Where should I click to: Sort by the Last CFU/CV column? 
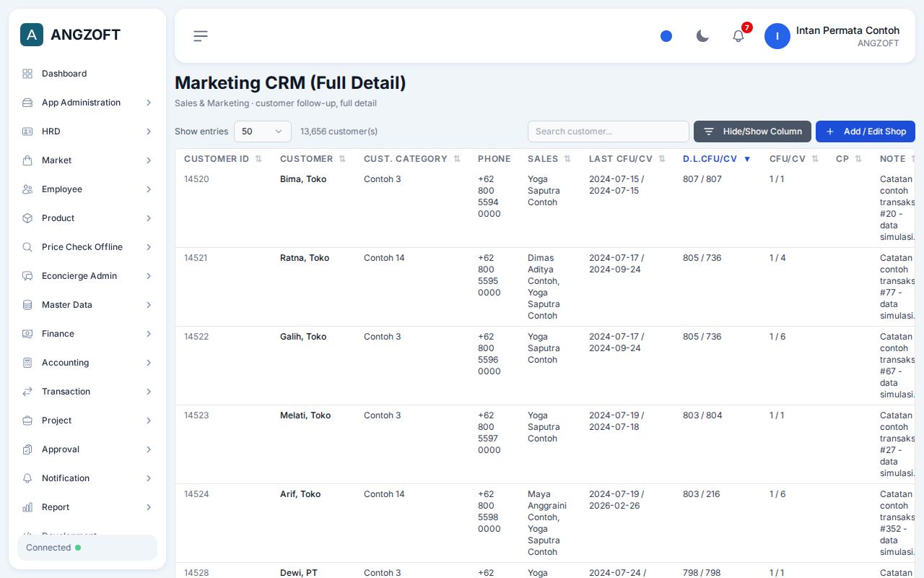tap(627, 159)
